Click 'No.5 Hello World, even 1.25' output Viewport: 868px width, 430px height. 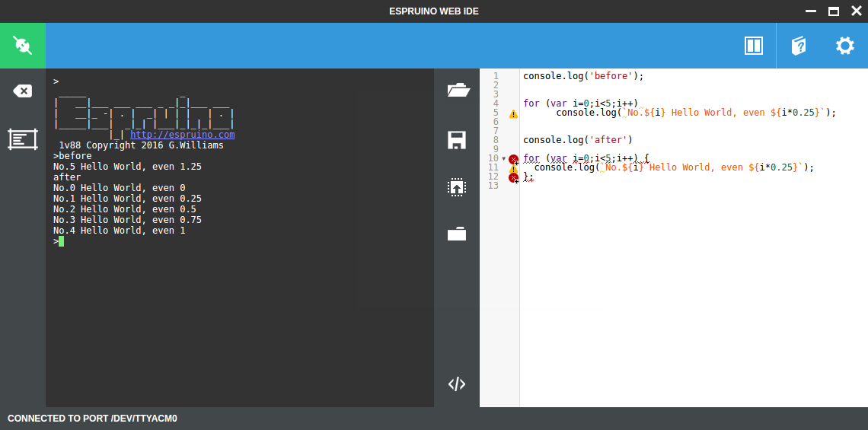pyautogui.click(x=127, y=167)
